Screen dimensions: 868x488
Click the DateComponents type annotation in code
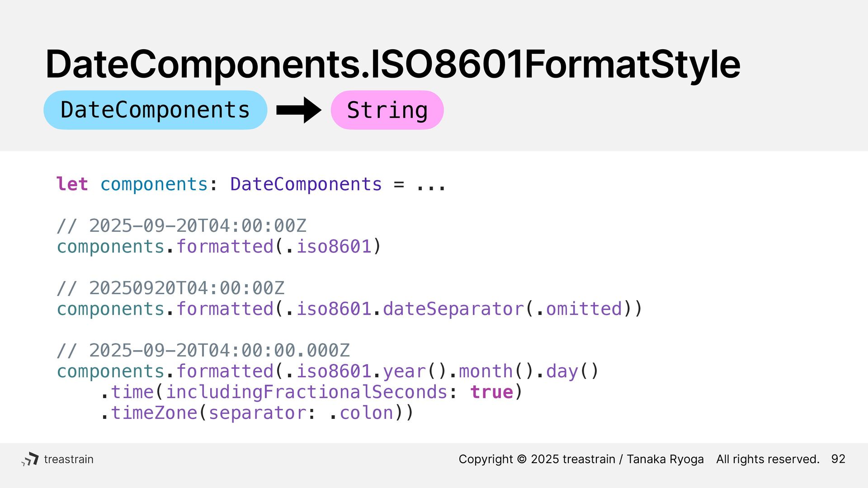point(306,184)
